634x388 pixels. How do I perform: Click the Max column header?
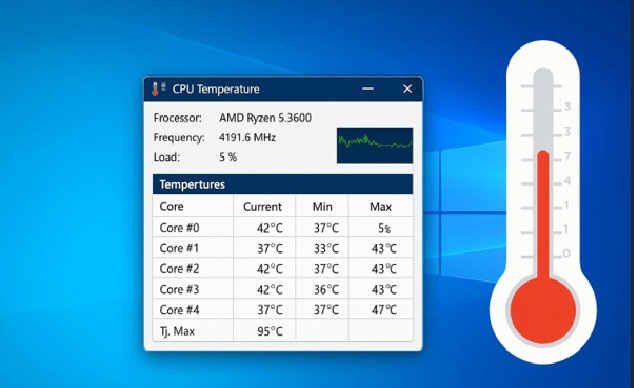pos(381,207)
